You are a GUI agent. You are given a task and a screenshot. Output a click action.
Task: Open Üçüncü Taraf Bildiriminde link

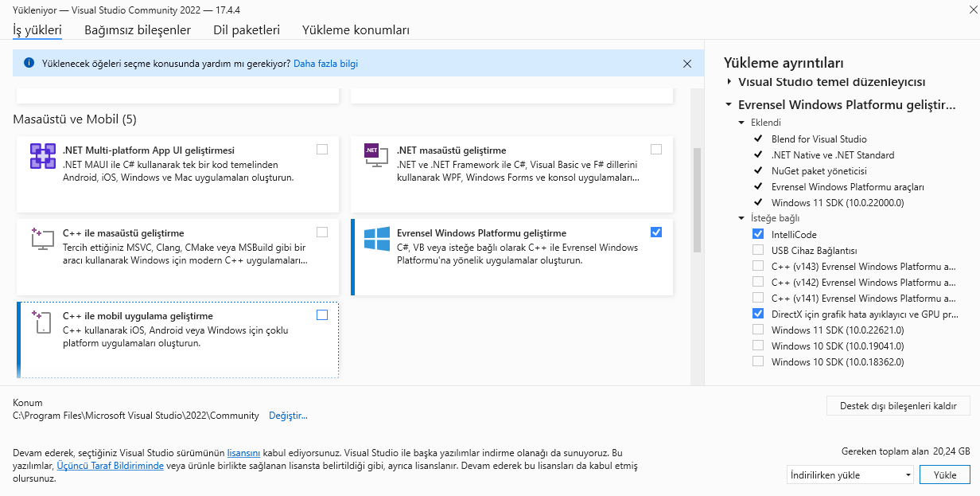(110, 465)
